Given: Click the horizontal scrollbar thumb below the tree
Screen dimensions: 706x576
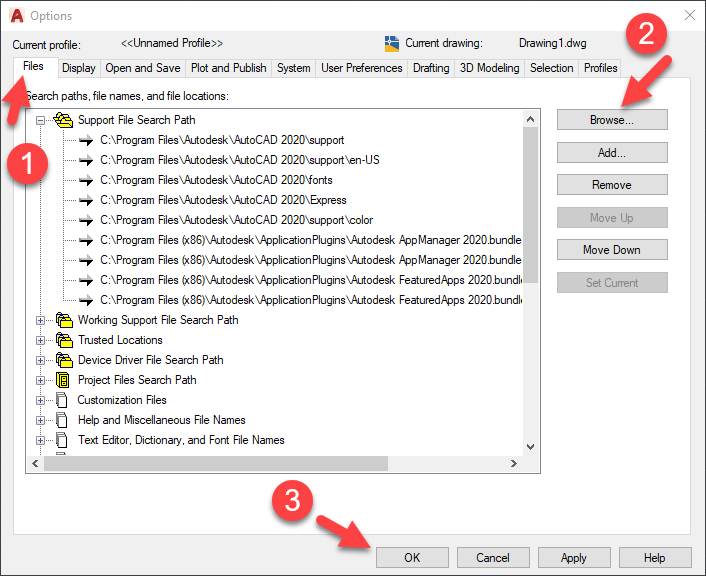Looking at the screenshot, I should coord(216,463).
